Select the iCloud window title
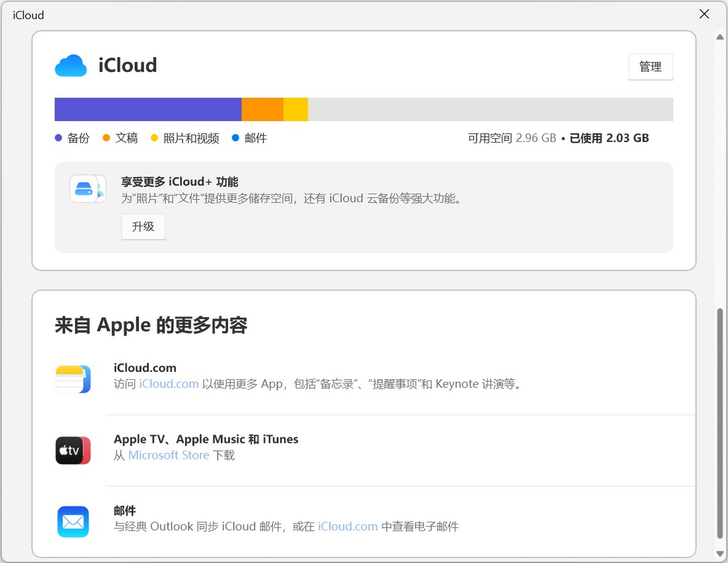728x563 pixels. coord(28,15)
